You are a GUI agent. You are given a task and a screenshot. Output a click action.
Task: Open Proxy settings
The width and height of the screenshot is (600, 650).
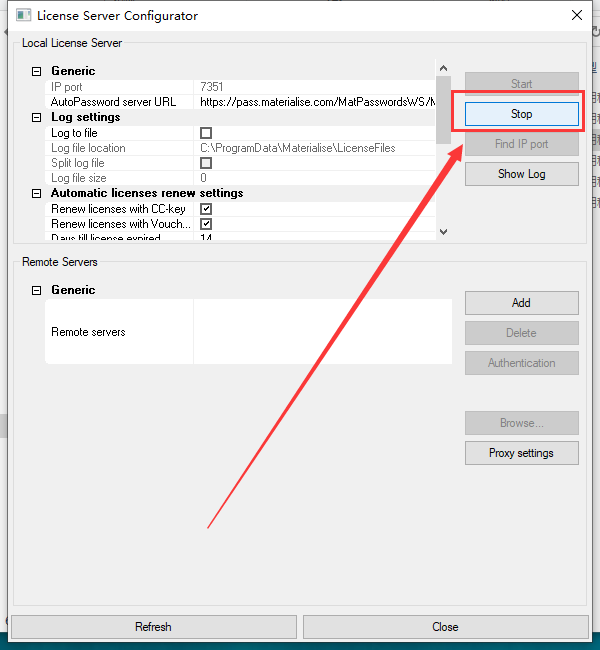pos(521,453)
